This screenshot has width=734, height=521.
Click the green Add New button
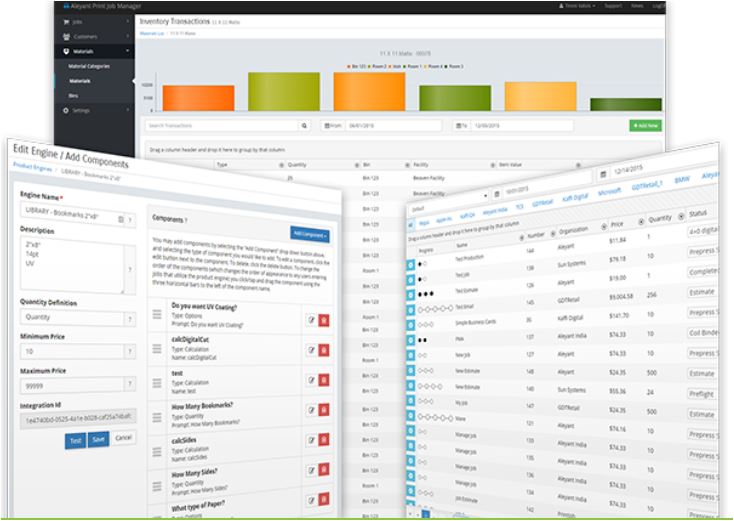click(646, 125)
